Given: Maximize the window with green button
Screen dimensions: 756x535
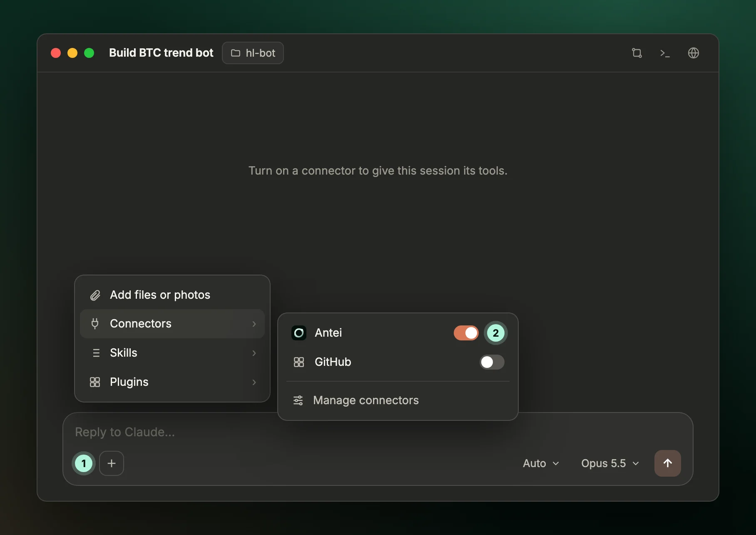Looking at the screenshot, I should [89, 53].
